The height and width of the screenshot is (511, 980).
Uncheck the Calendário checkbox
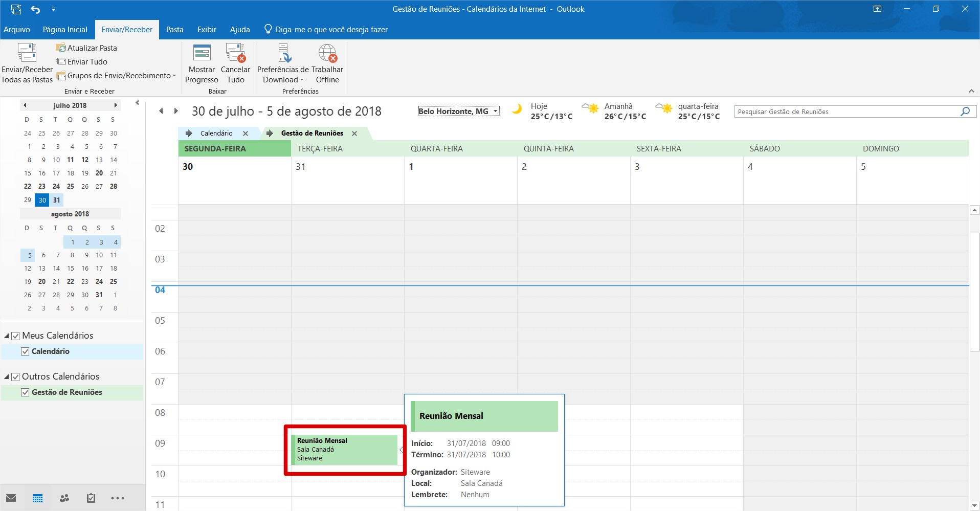25,351
